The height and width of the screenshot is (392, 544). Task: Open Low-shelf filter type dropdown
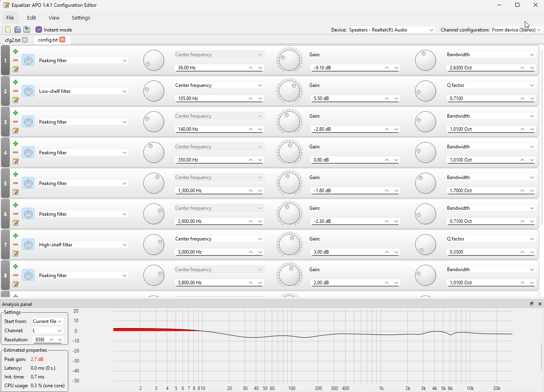click(83, 91)
